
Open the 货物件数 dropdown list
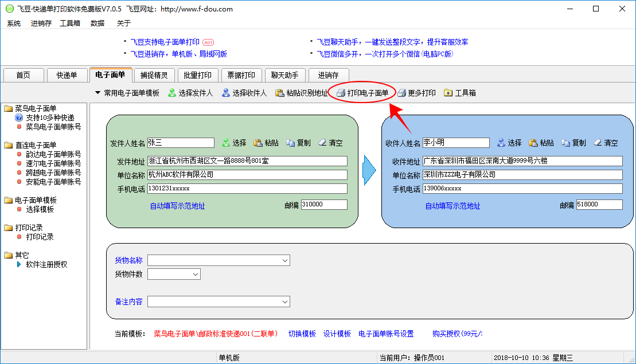[196, 275]
